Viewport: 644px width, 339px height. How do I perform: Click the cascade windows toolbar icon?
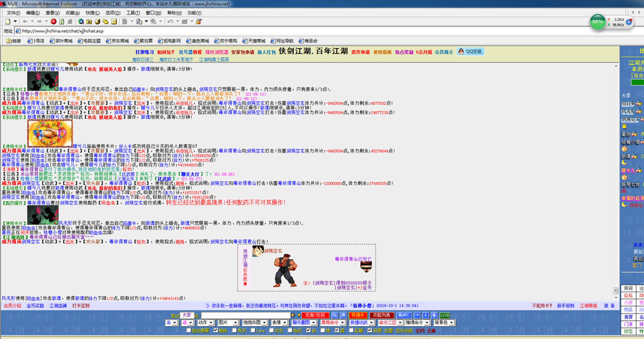point(105,21)
